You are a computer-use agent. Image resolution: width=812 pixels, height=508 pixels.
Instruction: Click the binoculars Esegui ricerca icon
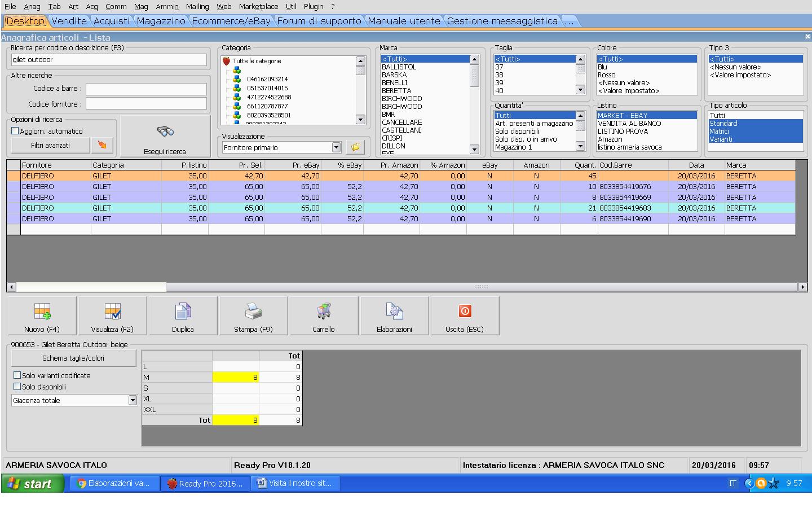click(x=165, y=132)
